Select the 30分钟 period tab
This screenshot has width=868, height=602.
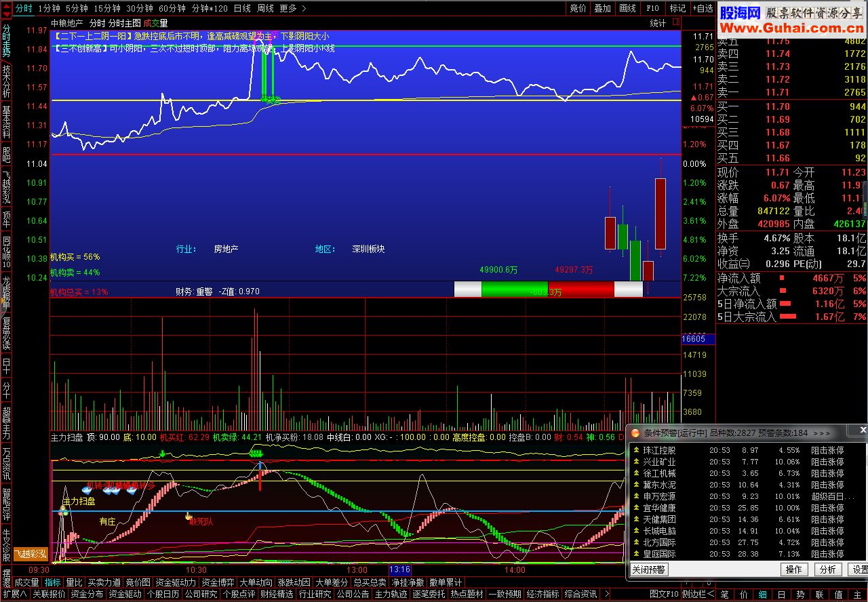point(140,8)
